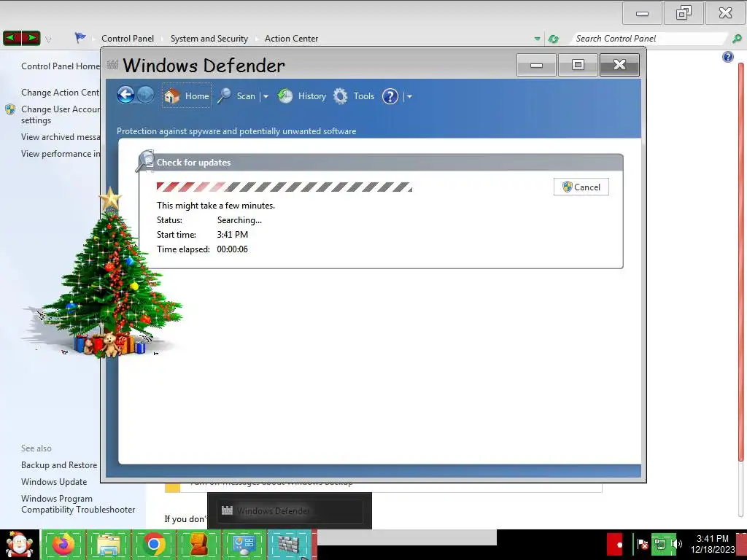Screen dimensions: 747x560
Task: Switch to Control Panel taskbar button
Action: pos(244,544)
